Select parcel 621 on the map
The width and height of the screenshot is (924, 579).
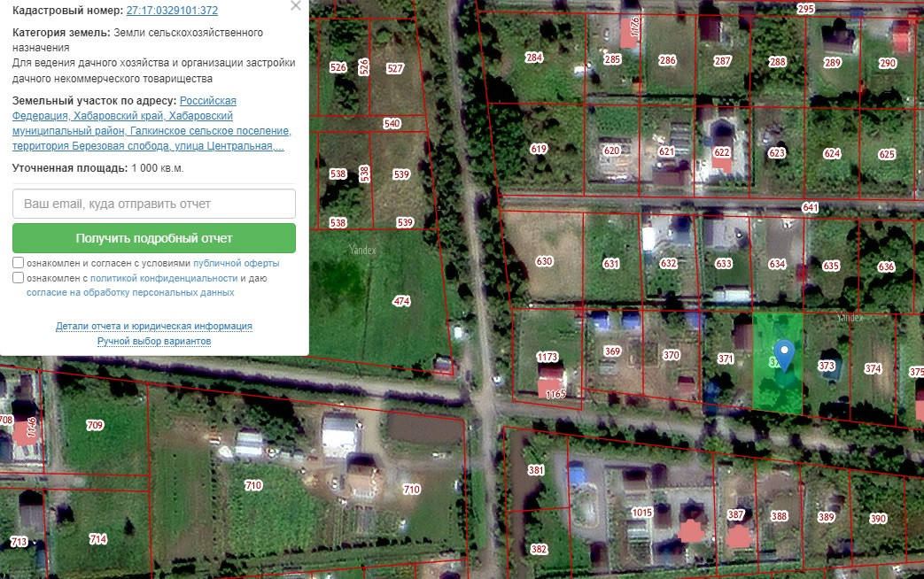(666, 151)
